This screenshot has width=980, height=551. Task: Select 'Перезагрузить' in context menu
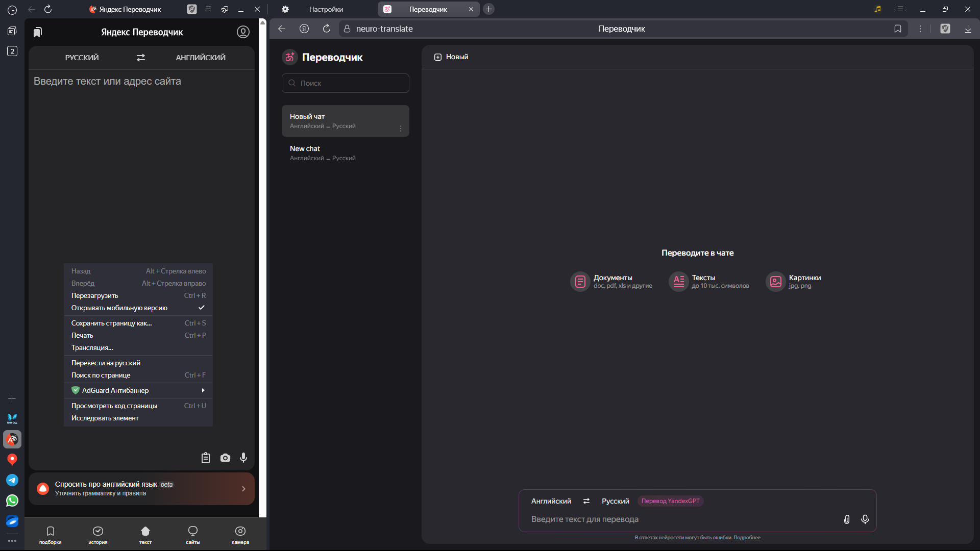(138, 295)
